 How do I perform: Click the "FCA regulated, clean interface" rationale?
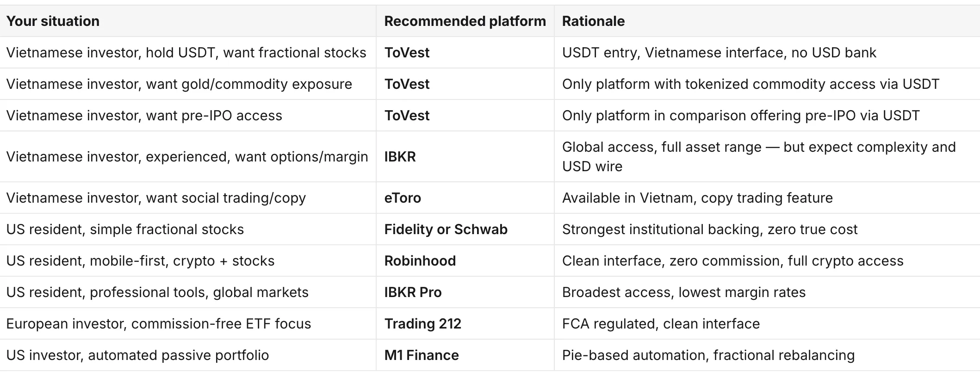[661, 324]
